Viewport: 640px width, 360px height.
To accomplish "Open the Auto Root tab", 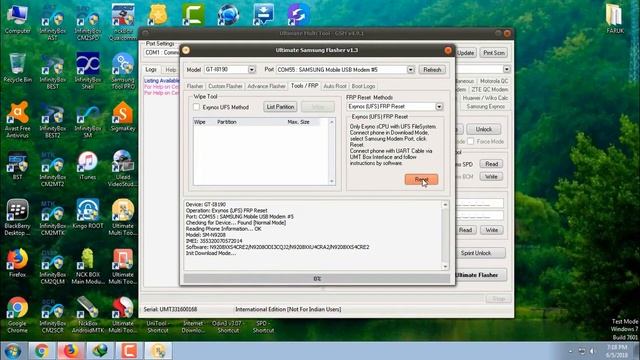I will tap(335, 86).
